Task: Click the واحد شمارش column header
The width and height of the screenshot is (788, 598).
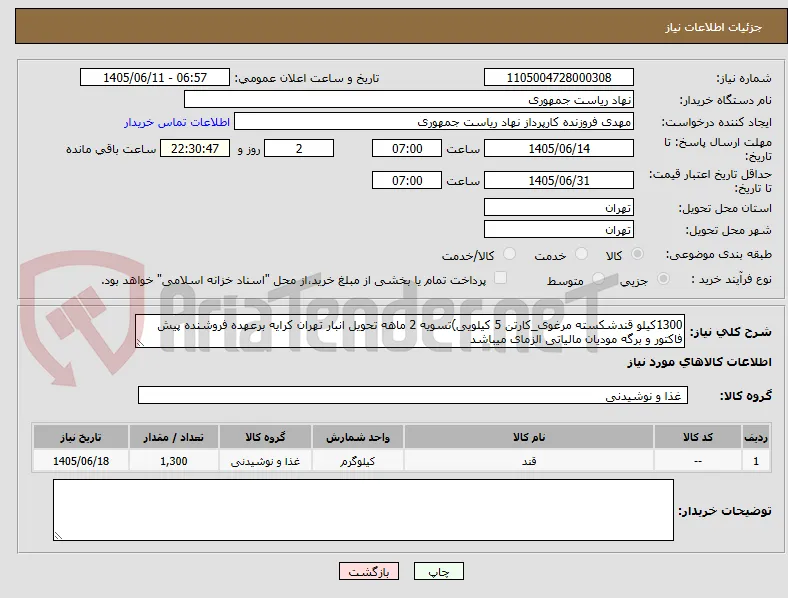Action: coord(358,437)
